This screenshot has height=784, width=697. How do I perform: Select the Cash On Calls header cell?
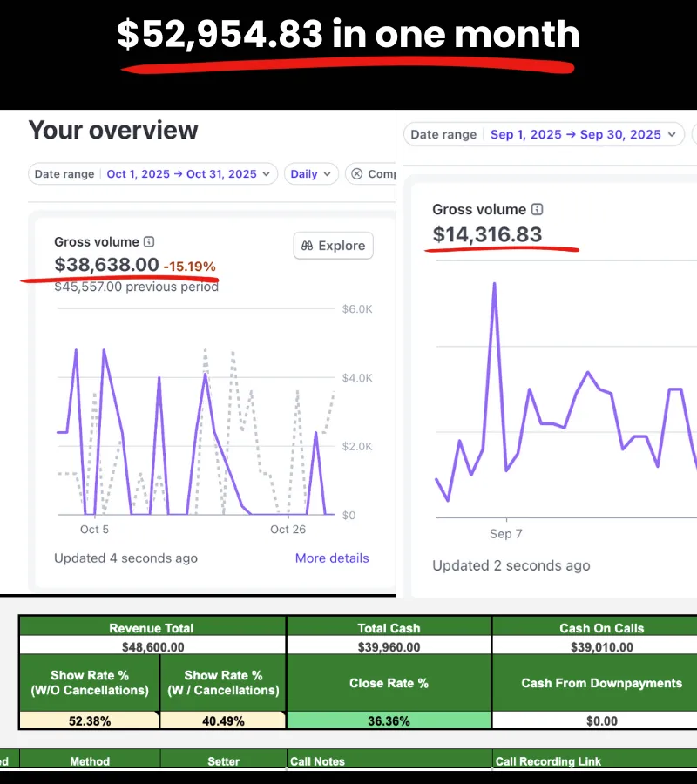(x=595, y=628)
